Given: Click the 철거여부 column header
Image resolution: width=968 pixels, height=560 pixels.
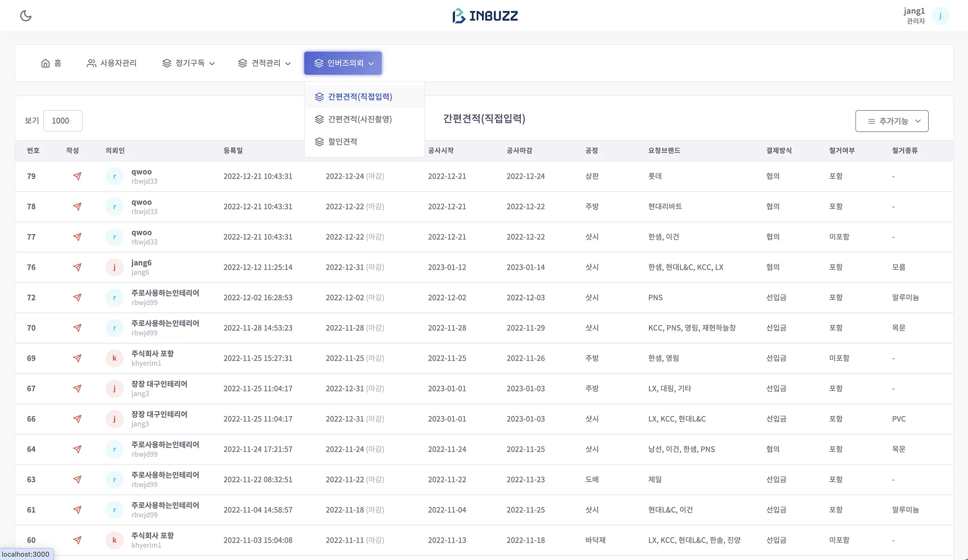Looking at the screenshot, I should 842,151.
